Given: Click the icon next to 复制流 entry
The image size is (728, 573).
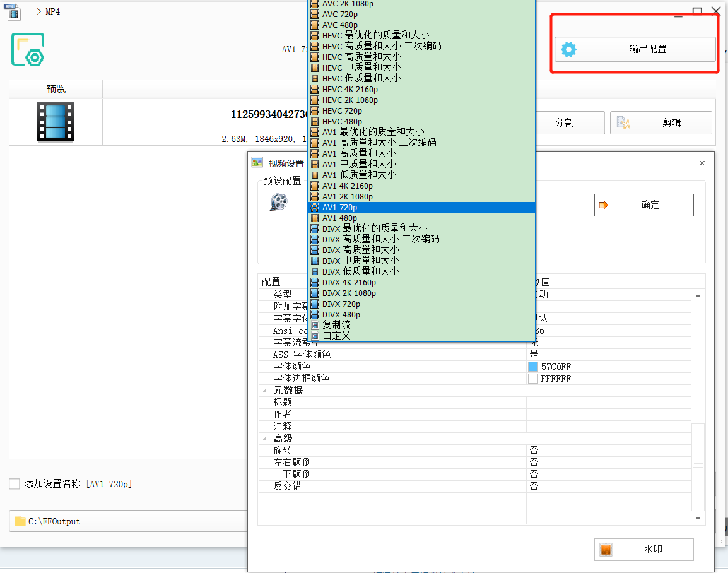Looking at the screenshot, I should coord(315,325).
